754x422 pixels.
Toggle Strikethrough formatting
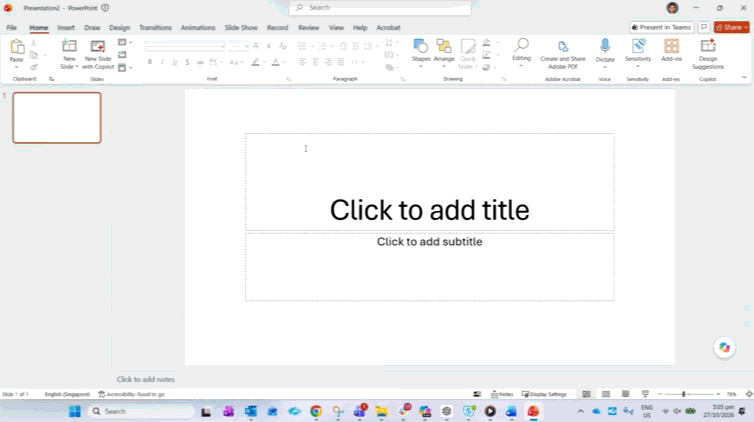point(200,62)
